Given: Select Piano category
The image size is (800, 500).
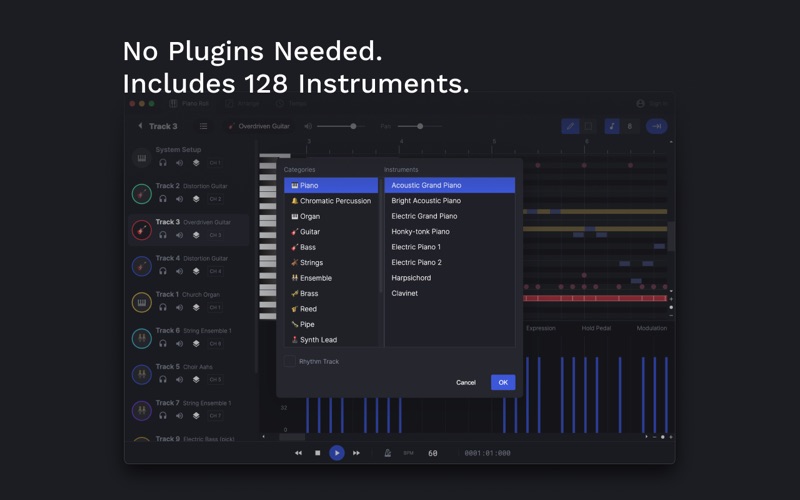Looking at the screenshot, I should click(x=331, y=185).
